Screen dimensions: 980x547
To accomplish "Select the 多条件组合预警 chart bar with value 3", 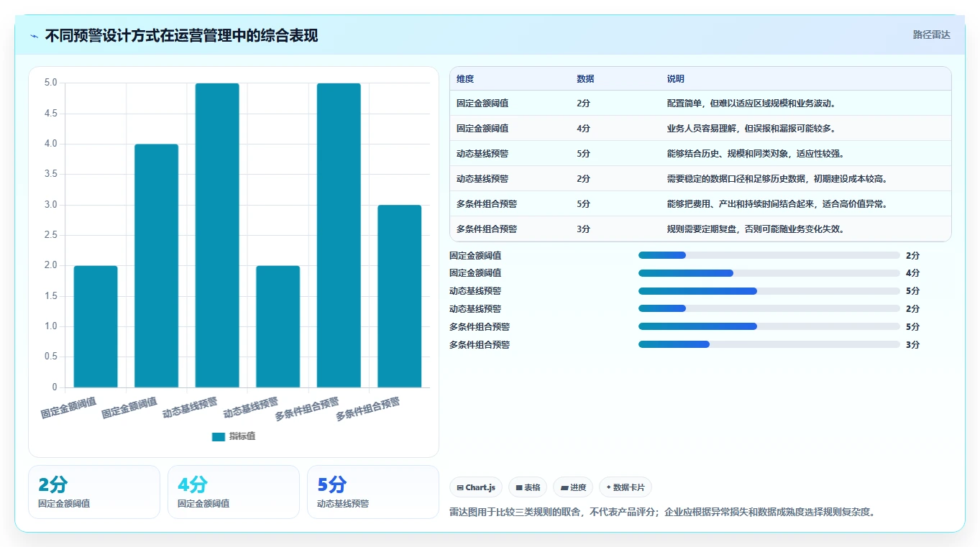I will pyautogui.click(x=400, y=296).
